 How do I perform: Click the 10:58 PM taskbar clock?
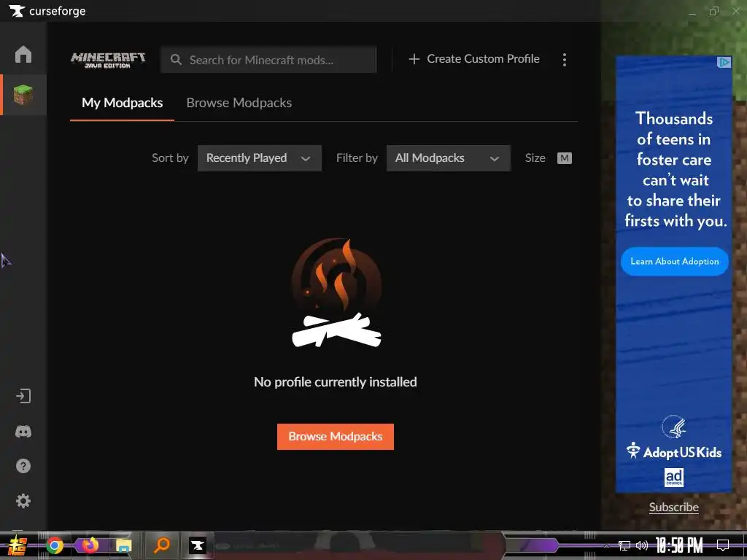(x=679, y=545)
